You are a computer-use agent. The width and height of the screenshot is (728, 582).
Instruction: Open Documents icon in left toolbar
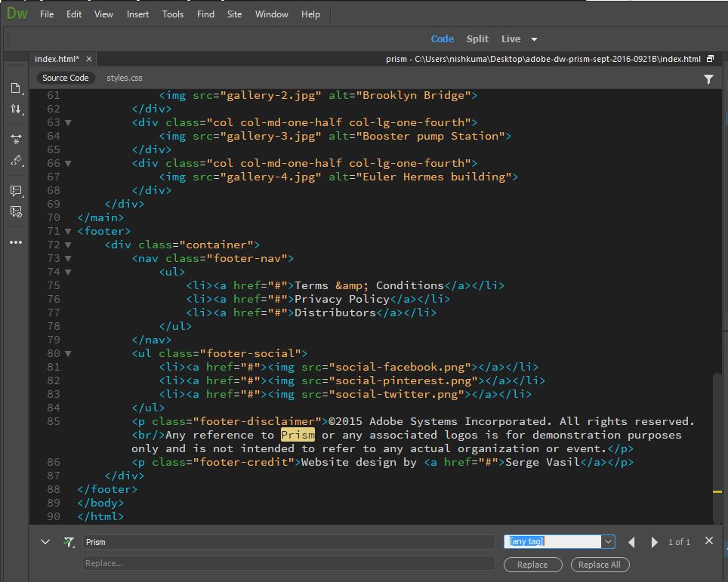16,88
